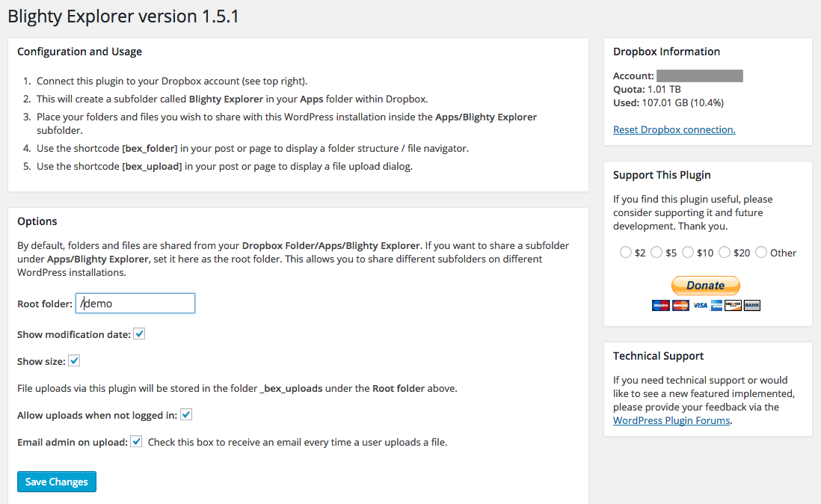Click the MasterCard logo icon

click(680, 305)
